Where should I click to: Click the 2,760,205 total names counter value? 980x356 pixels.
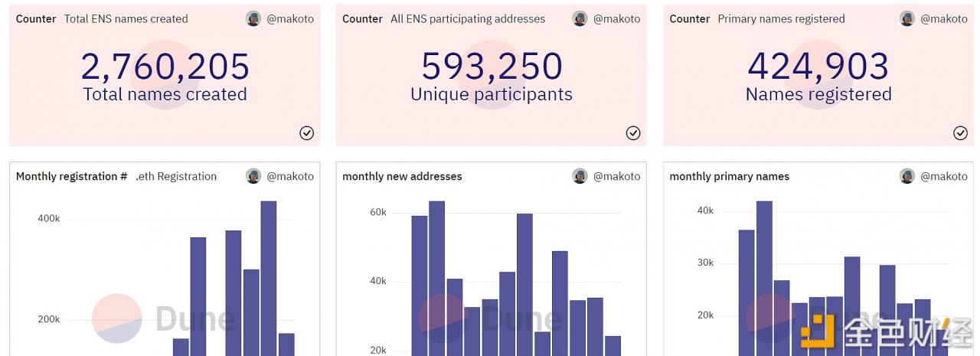pyautogui.click(x=165, y=67)
